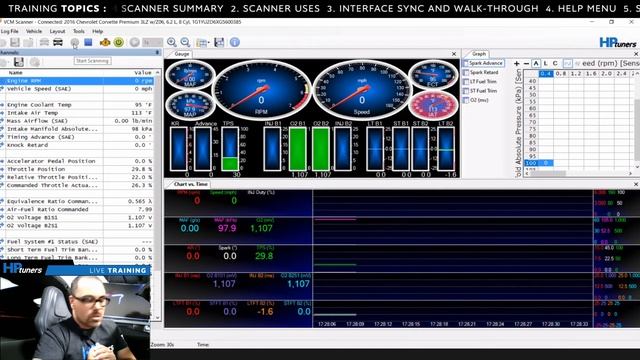Open the playback speed dropdown in toolbar
This screenshot has height=360, width=640.
152,42
